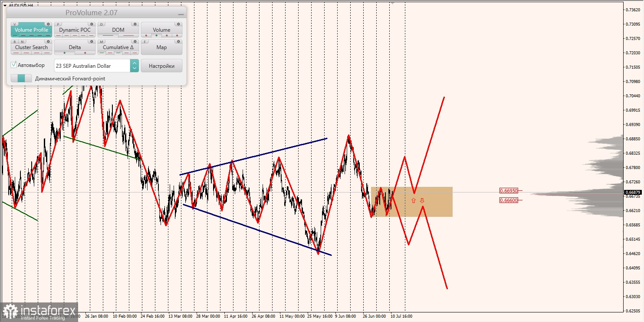Toggle the Cumulative Δ indicator
Image resolution: width=644 pixels, height=322 pixels.
pos(118,47)
